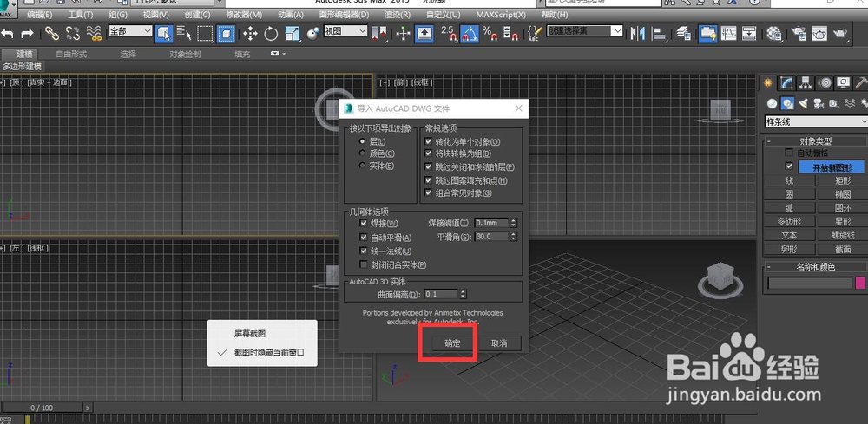Enable the Cap closed entities checkbox
868x424 pixels.
pyautogui.click(x=364, y=264)
